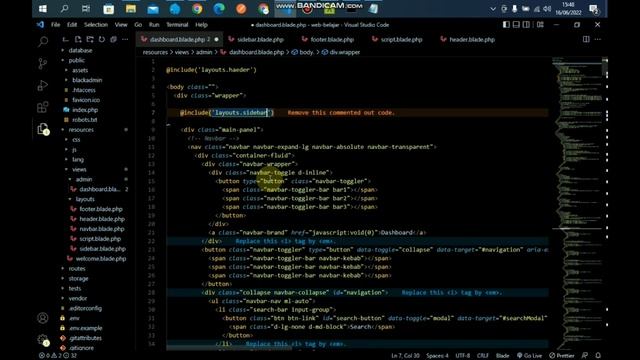The width and height of the screenshot is (640, 360).
Task: Open the Accounts icon in activity bar
Action: [43, 318]
